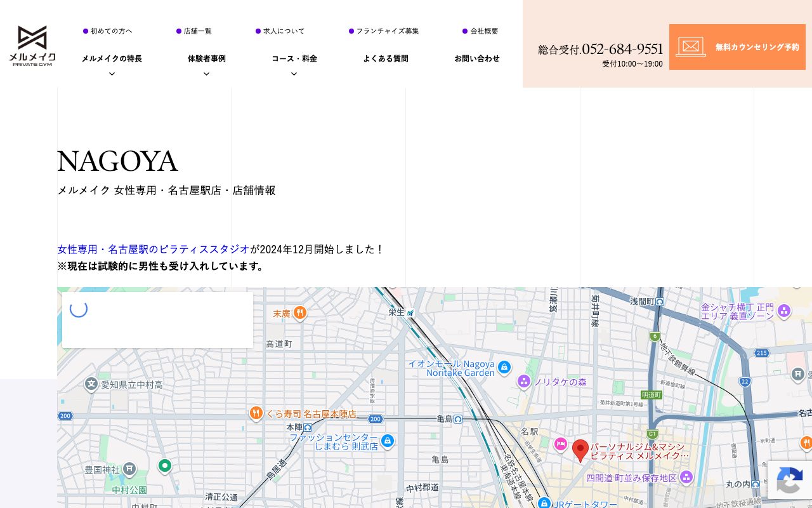The image size is (812, 508).
Task: Click the red map pin for メルメイク
Action: 580,450
